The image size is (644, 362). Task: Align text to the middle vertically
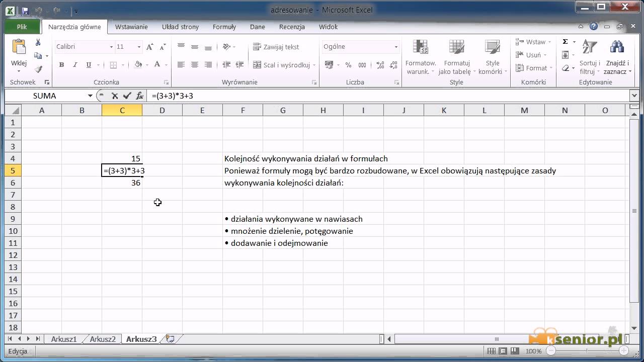tap(195, 47)
